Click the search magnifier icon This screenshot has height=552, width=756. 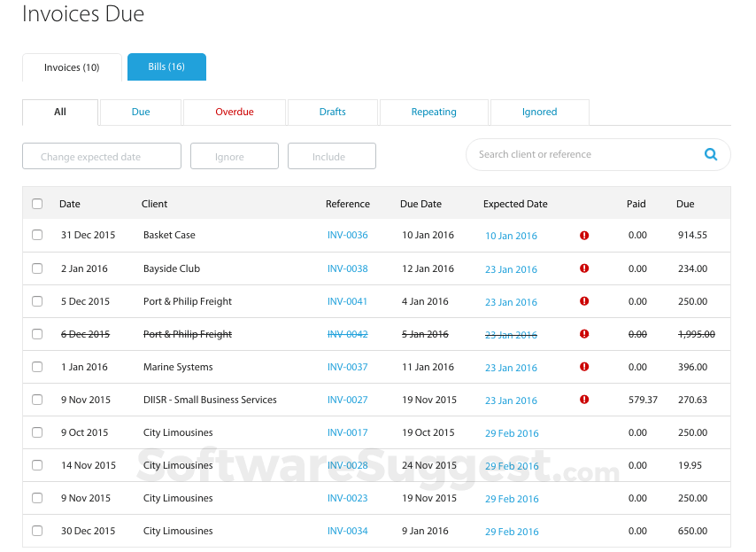coord(711,154)
